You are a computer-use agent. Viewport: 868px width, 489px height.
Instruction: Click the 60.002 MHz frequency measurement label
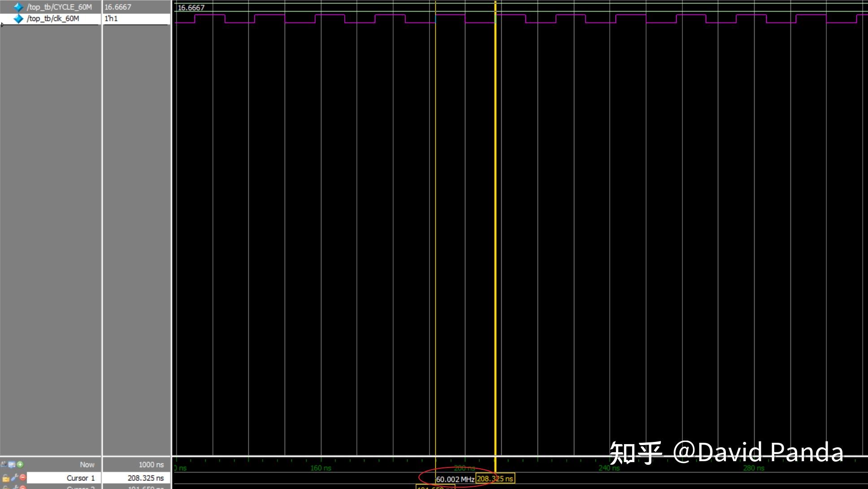pos(455,479)
